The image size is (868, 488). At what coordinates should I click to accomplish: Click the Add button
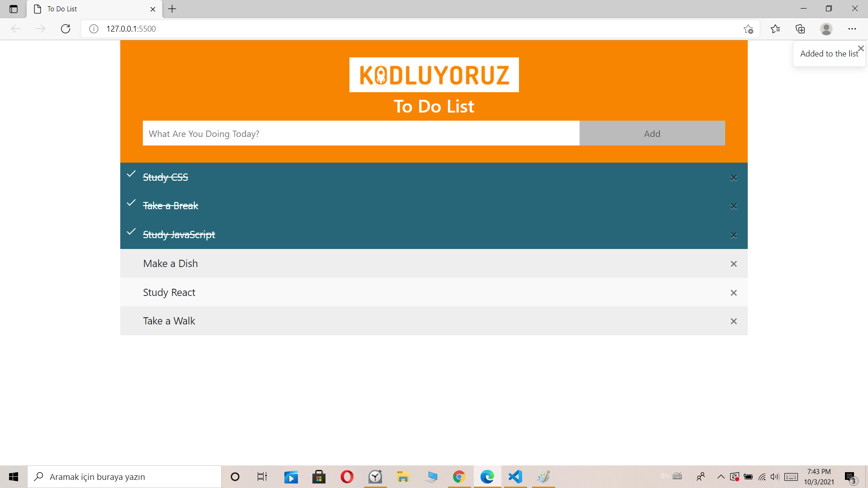652,133
